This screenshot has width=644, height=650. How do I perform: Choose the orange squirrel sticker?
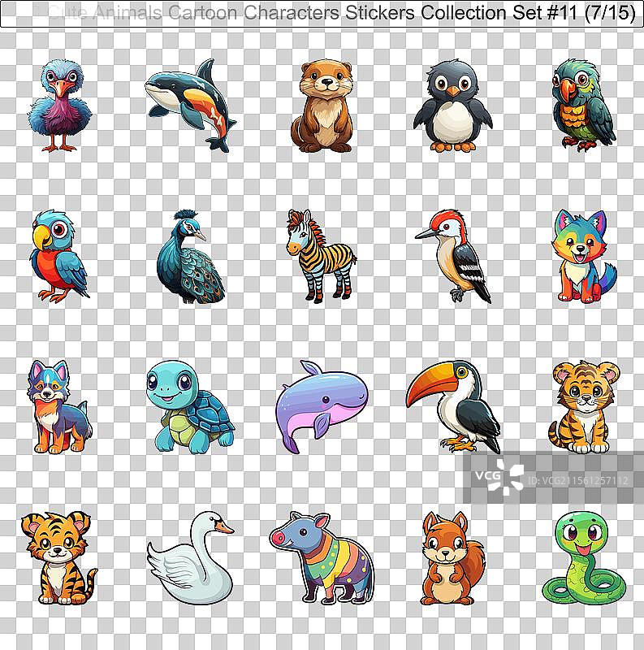(x=451, y=557)
